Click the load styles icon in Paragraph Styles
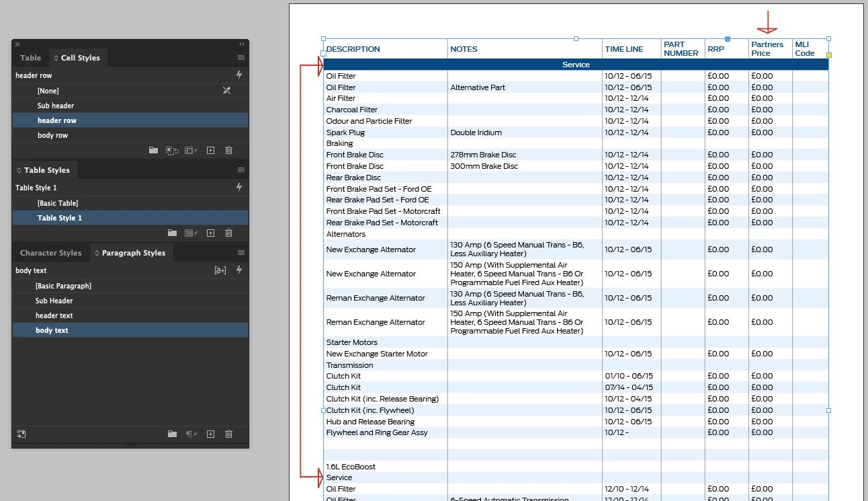The image size is (868, 501). coord(21,434)
